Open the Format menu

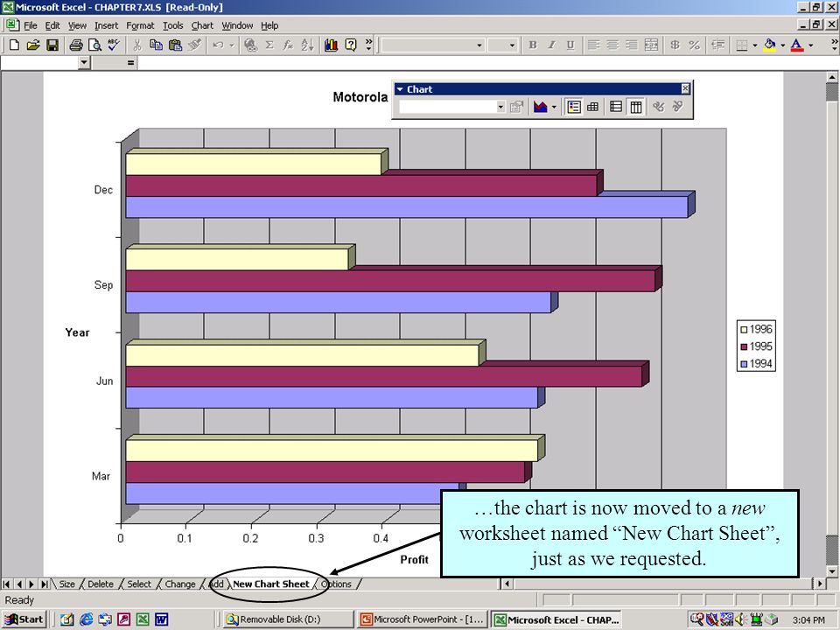coord(140,25)
